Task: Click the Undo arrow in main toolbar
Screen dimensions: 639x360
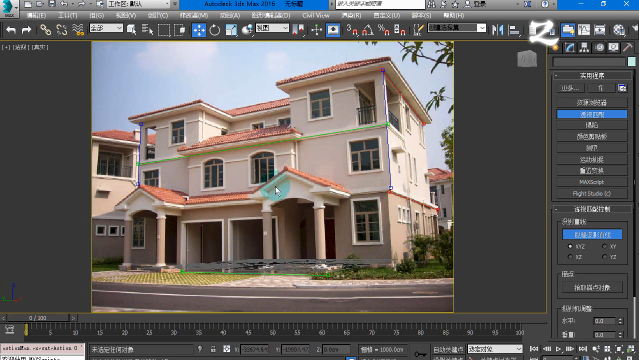Action: pyautogui.click(x=11, y=30)
